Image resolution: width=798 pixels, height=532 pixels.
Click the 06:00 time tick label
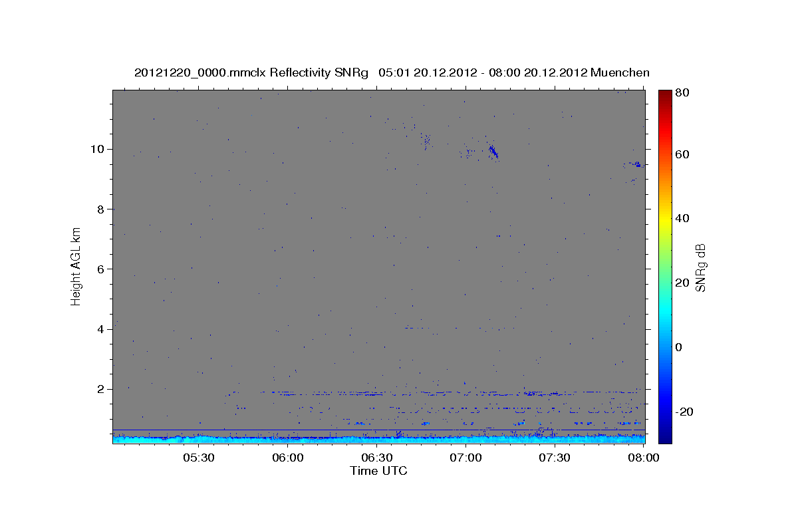288,458
